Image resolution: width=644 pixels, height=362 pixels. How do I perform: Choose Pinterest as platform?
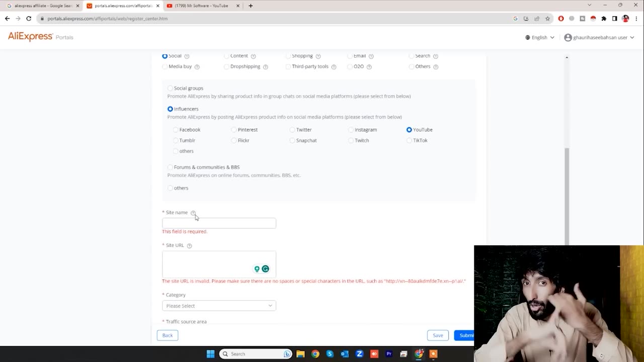tap(234, 130)
